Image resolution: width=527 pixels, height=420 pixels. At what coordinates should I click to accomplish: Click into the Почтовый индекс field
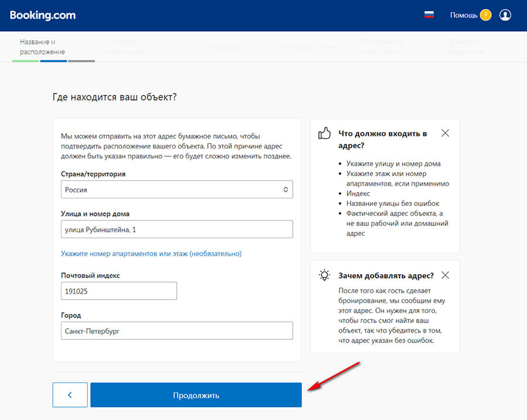click(x=118, y=291)
